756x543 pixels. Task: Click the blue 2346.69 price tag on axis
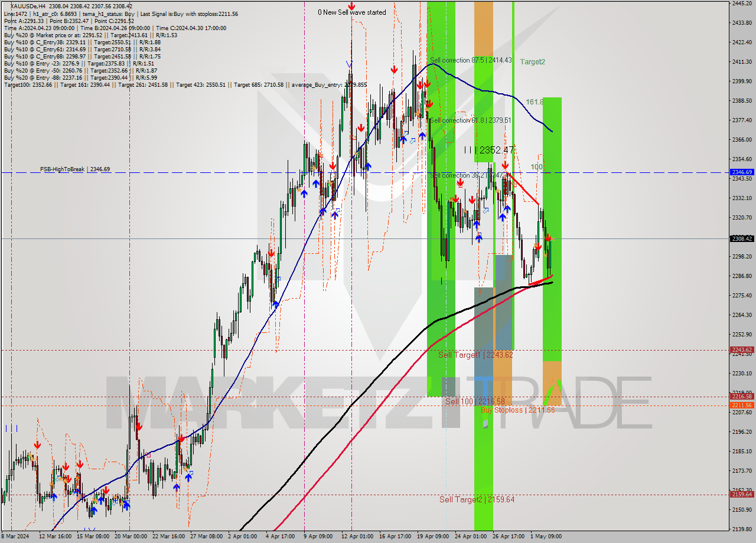pyautogui.click(x=742, y=172)
